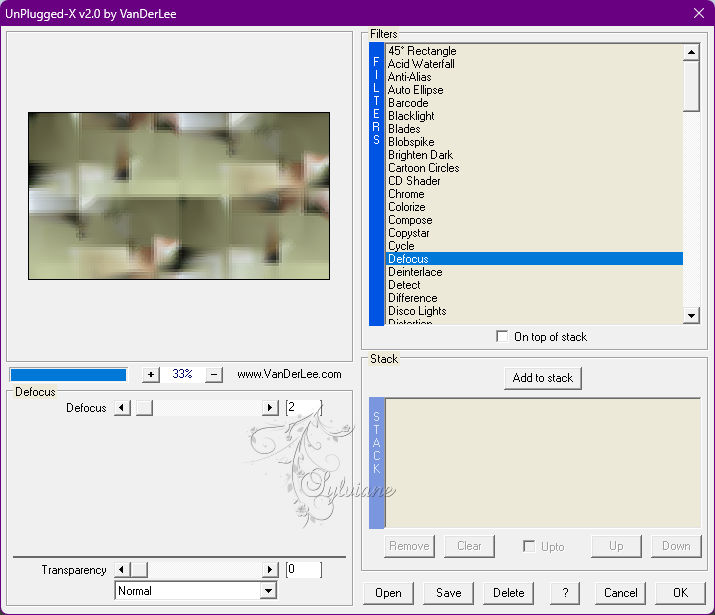
Task: Move stack item Up
Action: [x=616, y=546]
